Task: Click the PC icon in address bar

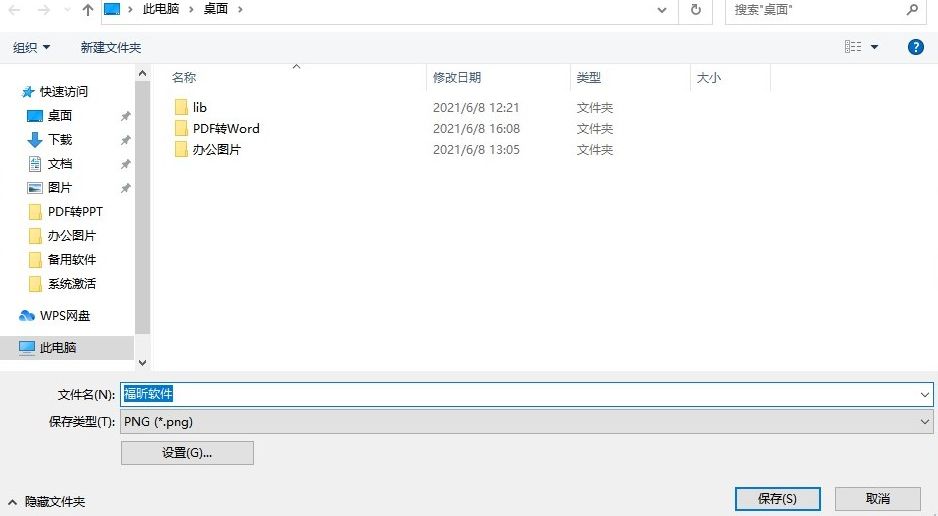Action: (x=112, y=9)
